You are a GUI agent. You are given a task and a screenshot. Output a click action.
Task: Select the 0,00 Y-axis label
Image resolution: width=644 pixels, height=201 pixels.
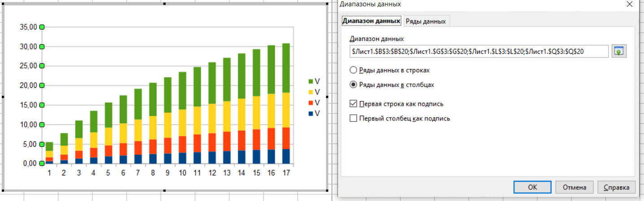point(30,164)
